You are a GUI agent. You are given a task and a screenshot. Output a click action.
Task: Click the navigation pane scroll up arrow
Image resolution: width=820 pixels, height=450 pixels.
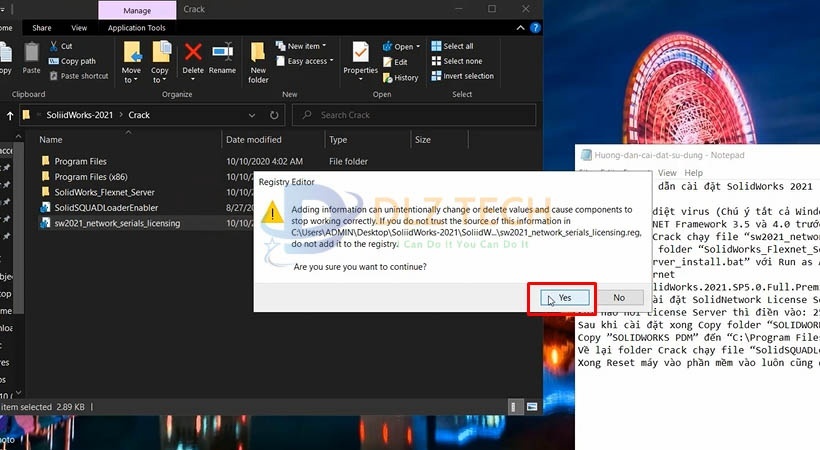click(x=19, y=137)
